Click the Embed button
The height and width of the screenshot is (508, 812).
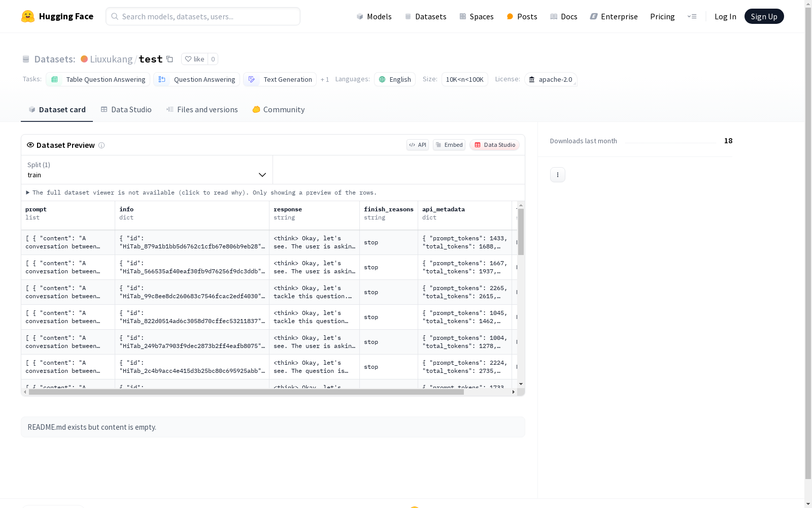coord(449,145)
